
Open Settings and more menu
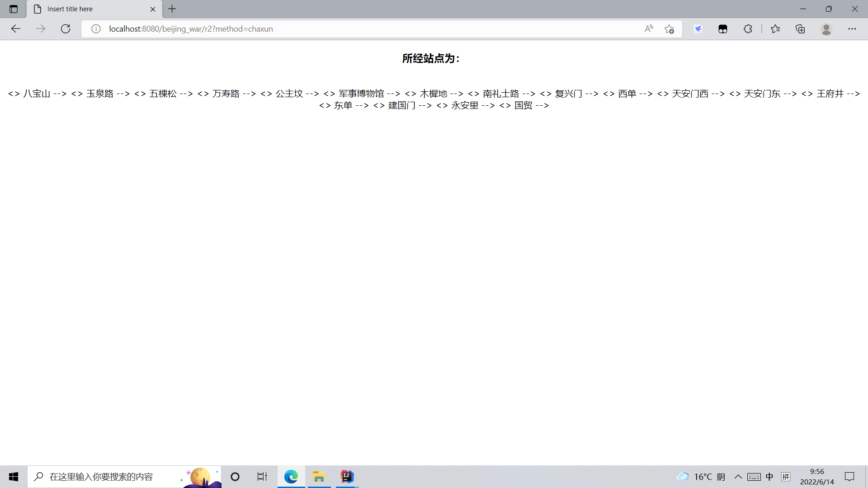pos(852,29)
